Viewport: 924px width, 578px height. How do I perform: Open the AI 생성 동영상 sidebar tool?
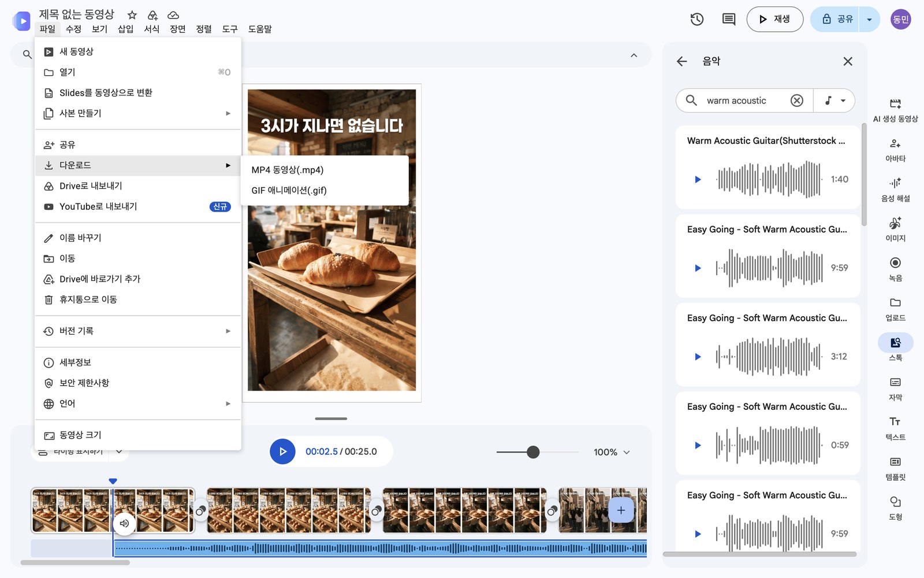pos(895,110)
